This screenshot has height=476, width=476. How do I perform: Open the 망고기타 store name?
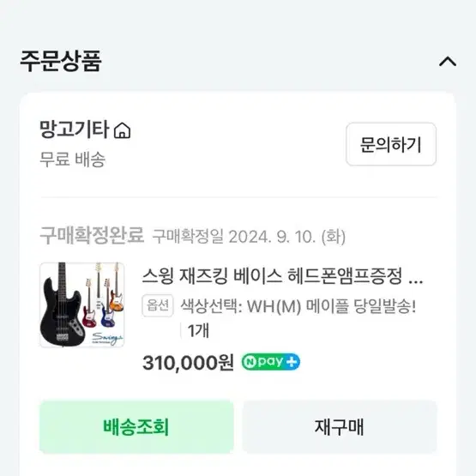(x=74, y=130)
